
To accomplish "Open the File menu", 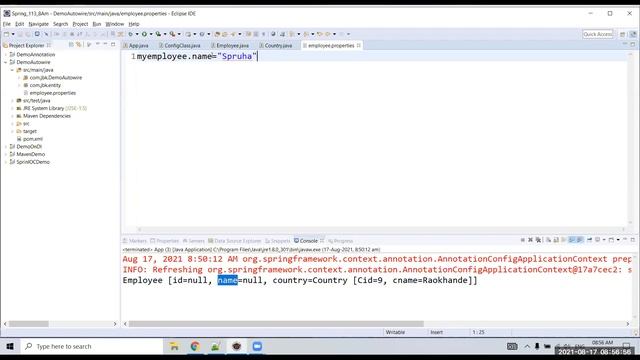I will (7, 24).
